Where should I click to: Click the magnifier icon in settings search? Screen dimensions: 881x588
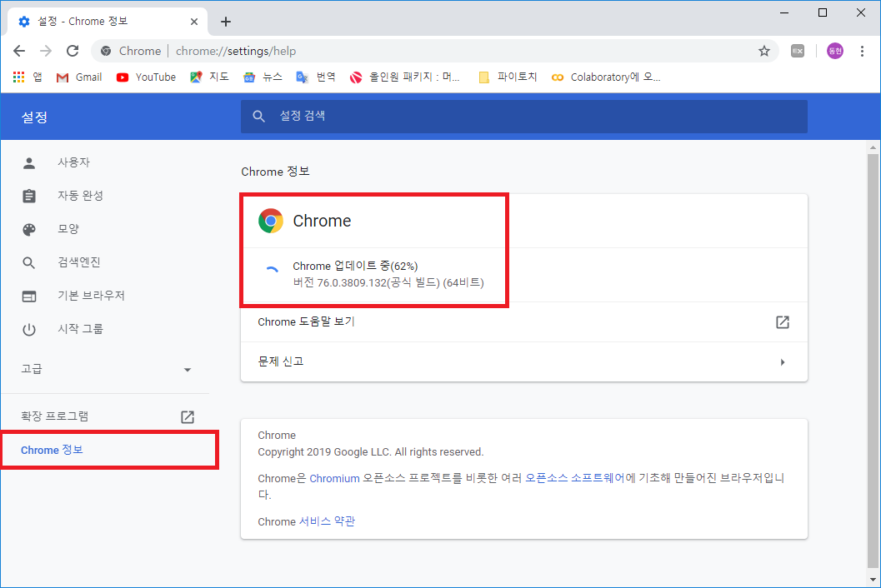point(258,117)
